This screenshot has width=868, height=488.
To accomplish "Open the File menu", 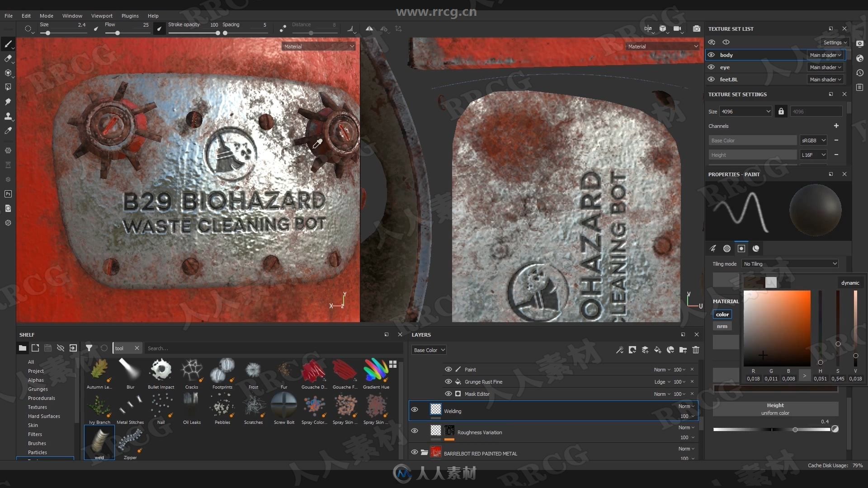I will click(x=9, y=15).
